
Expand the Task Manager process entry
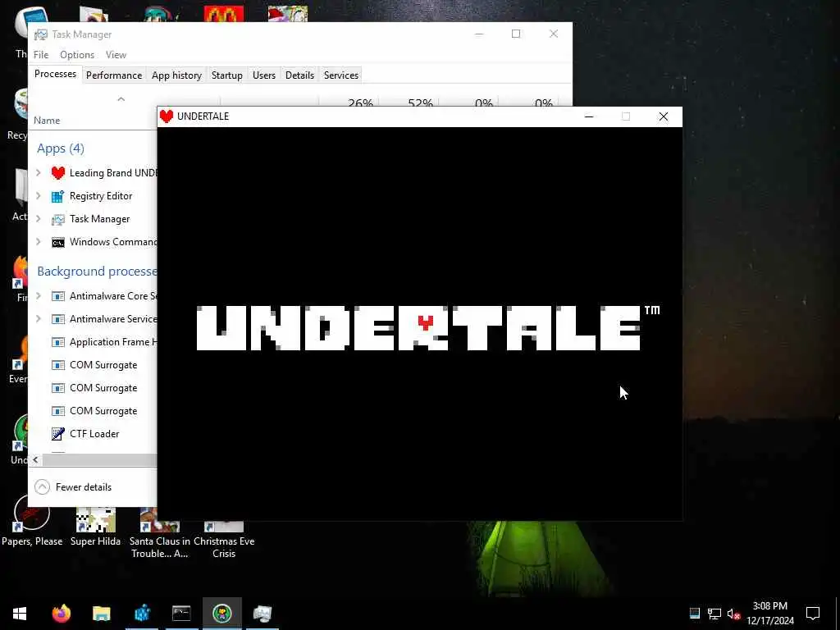click(x=39, y=219)
